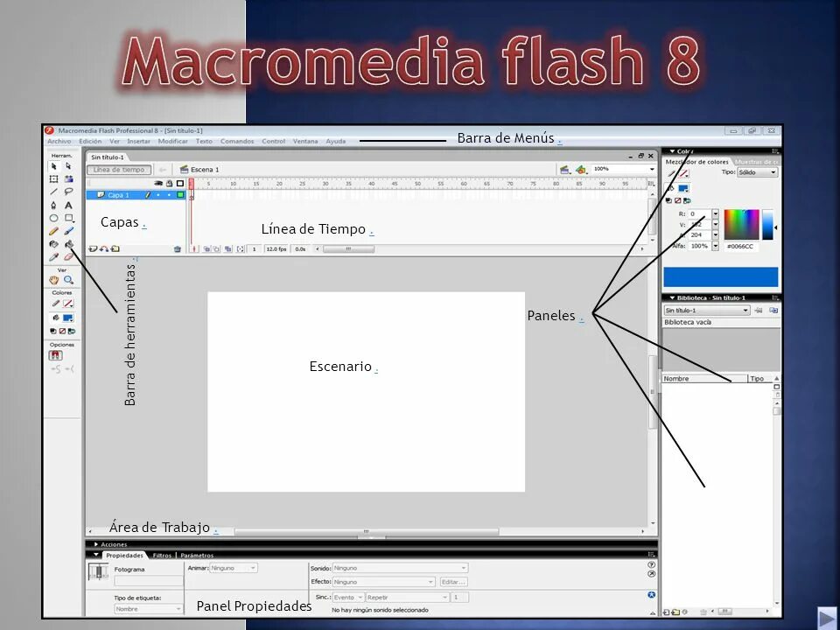The image size is (840, 630).
Task: Toggle Onion Skin button in timeline
Action: tap(206, 249)
